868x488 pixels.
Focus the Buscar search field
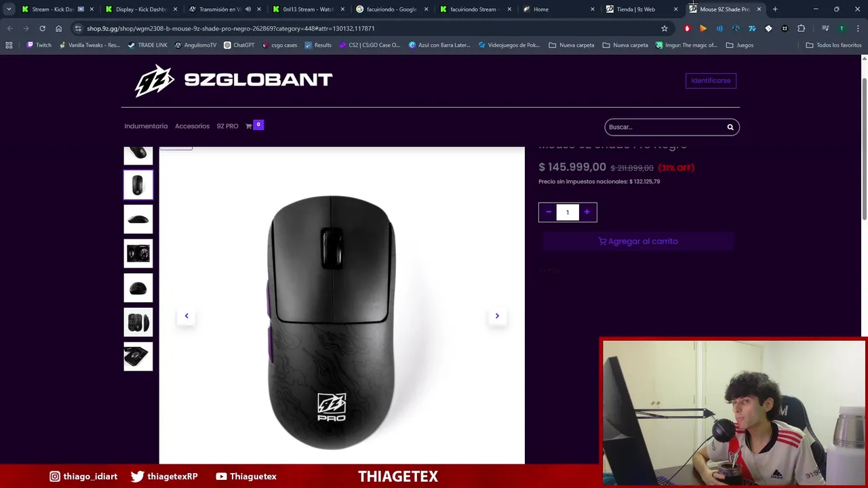click(x=665, y=127)
